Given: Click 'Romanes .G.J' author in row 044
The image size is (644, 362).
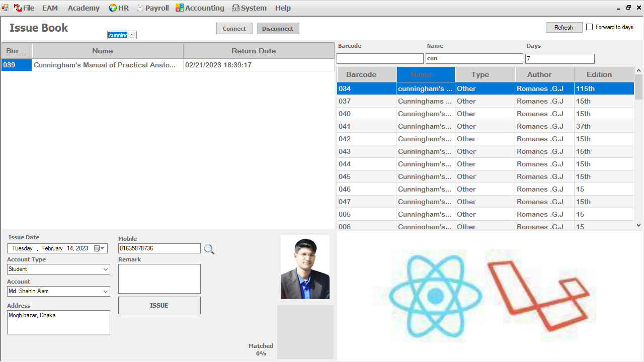Looking at the screenshot, I should click(544, 164).
